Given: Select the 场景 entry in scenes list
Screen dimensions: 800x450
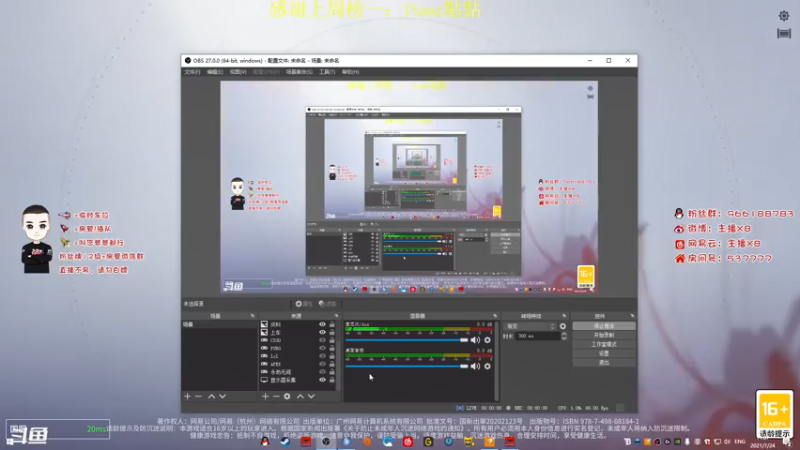Looking at the screenshot, I should pyautogui.click(x=219, y=324).
